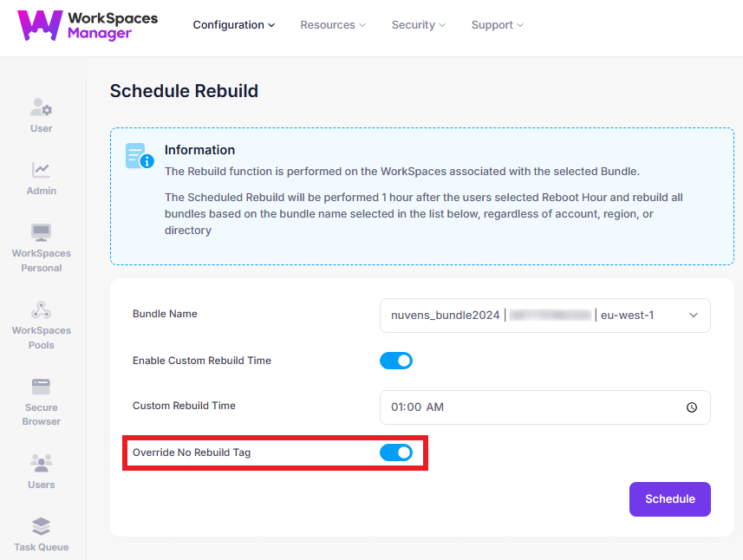
Task: Expand the Bundle Name dropdown
Action: pos(693,316)
